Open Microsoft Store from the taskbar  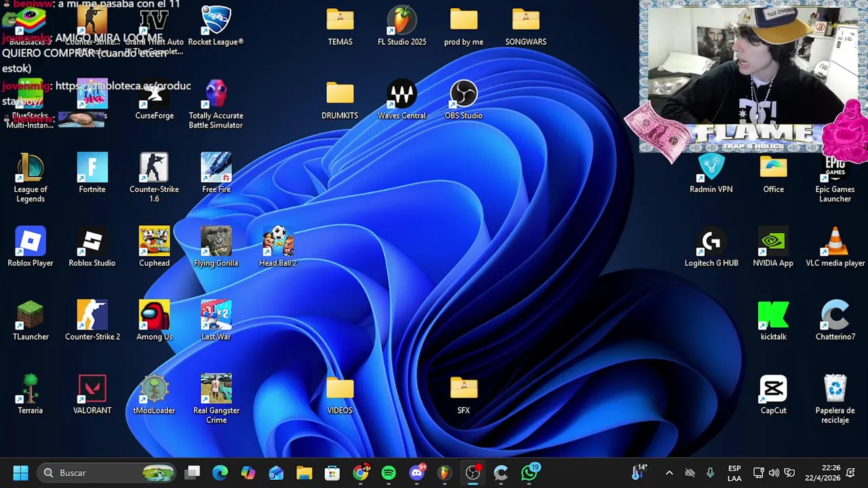point(332,472)
